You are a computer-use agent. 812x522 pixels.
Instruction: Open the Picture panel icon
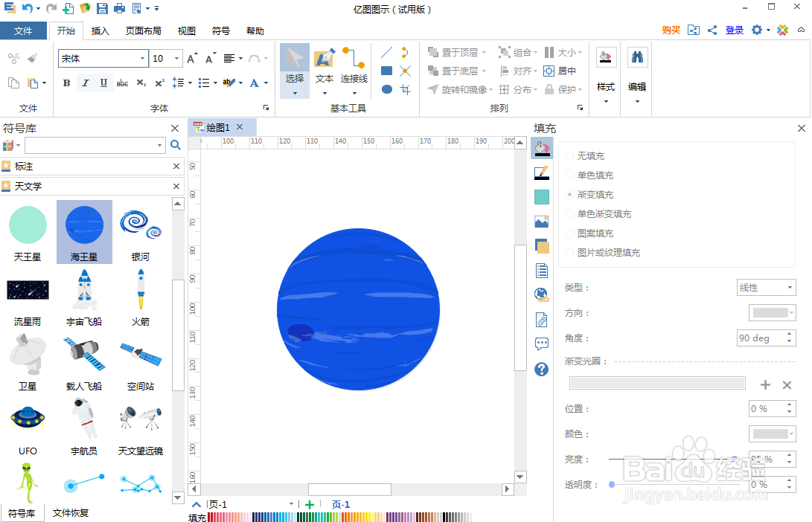(x=542, y=222)
